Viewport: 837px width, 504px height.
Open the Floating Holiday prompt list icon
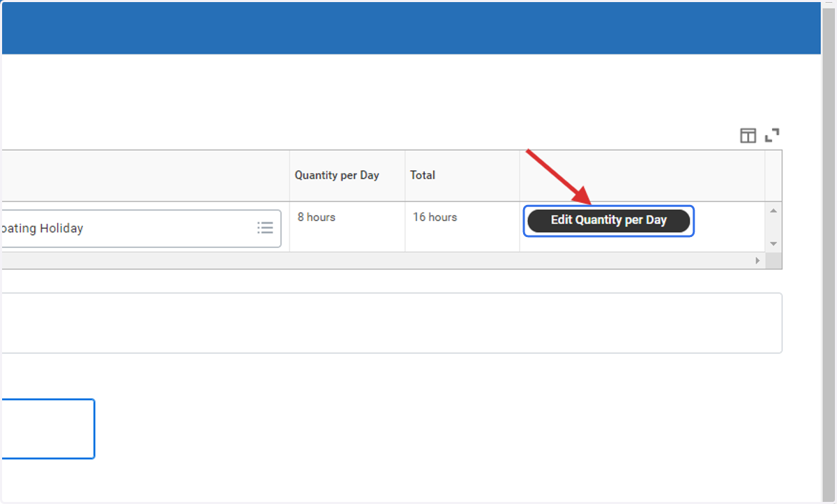click(265, 228)
